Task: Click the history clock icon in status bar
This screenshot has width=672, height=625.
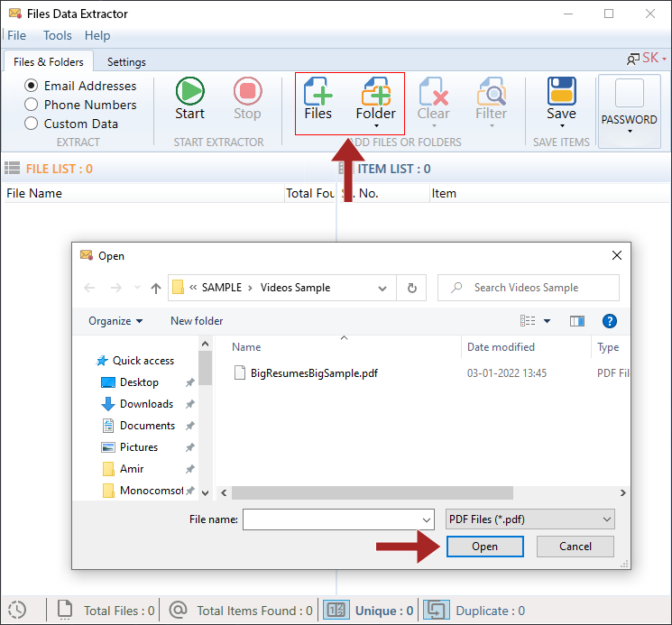Action: click(17, 610)
